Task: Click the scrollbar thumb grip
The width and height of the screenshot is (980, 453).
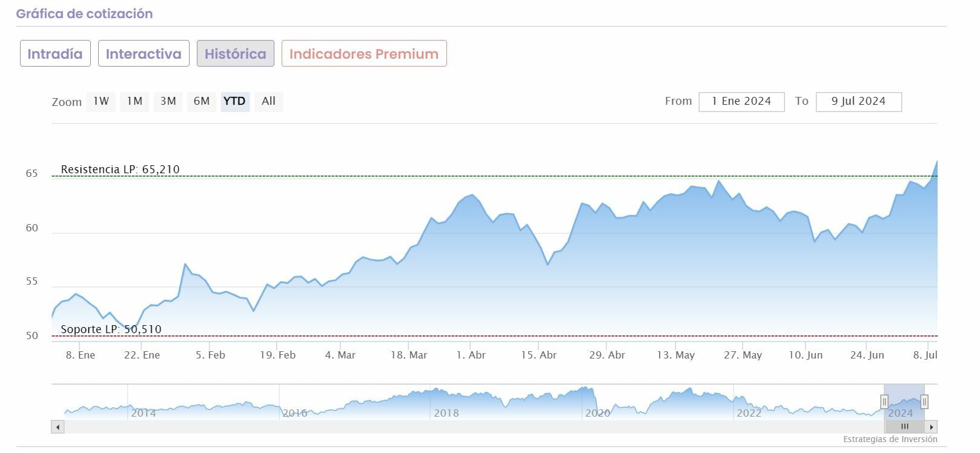Action: (904, 427)
